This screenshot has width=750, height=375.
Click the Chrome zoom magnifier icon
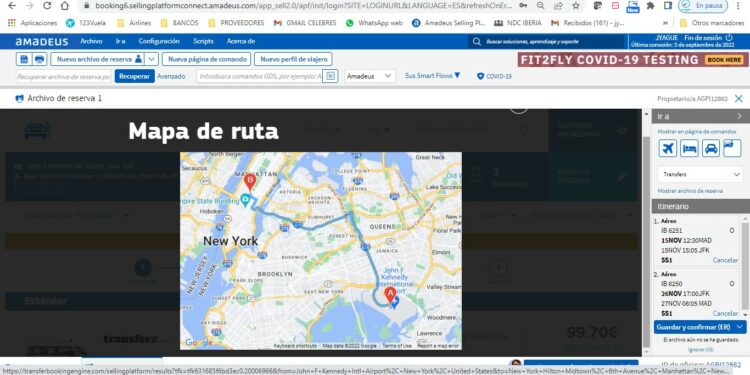coord(540,6)
